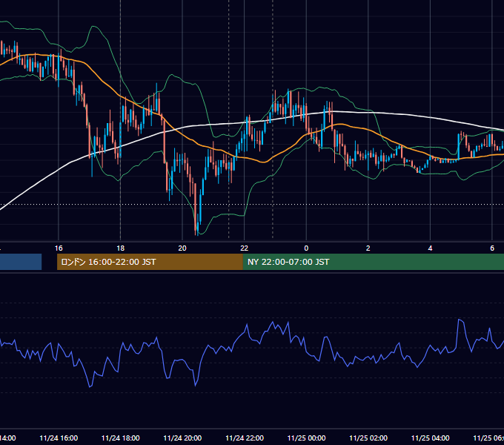Click the 11/24 20:00 date label

tap(182, 438)
